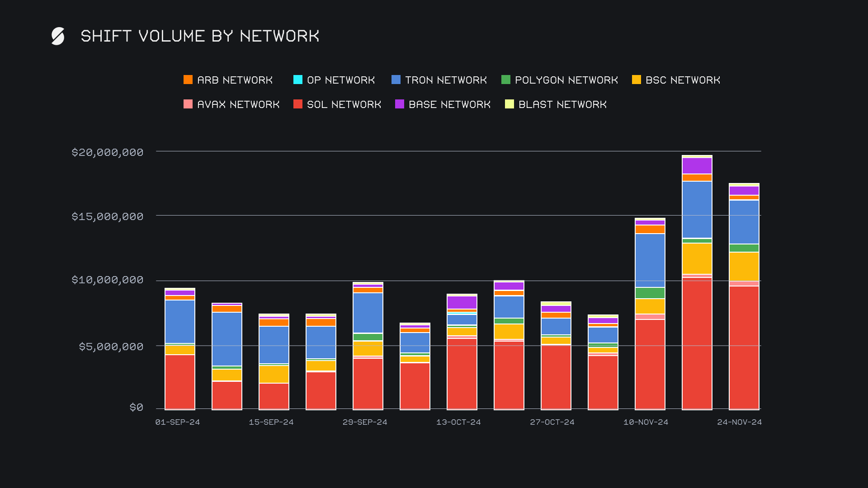Click the Shift Volume By Network title

tap(200, 36)
